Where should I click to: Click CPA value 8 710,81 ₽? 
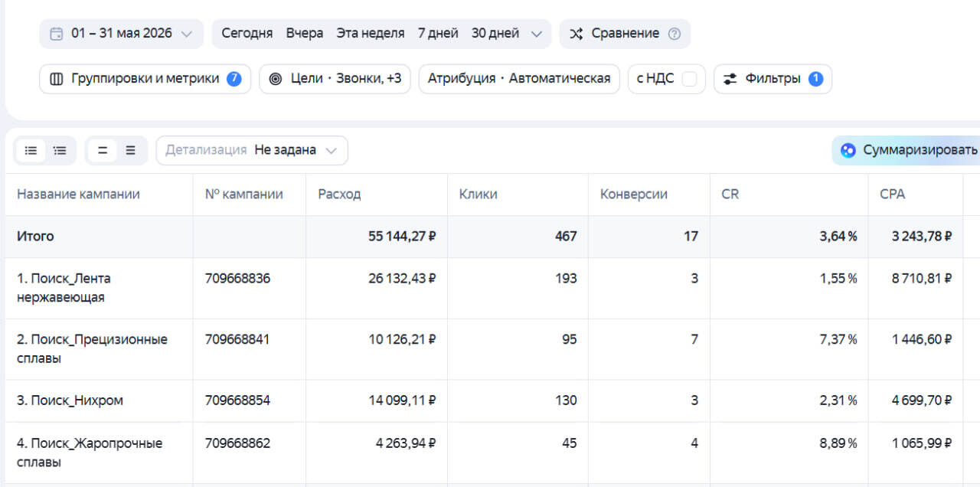[x=922, y=279]
